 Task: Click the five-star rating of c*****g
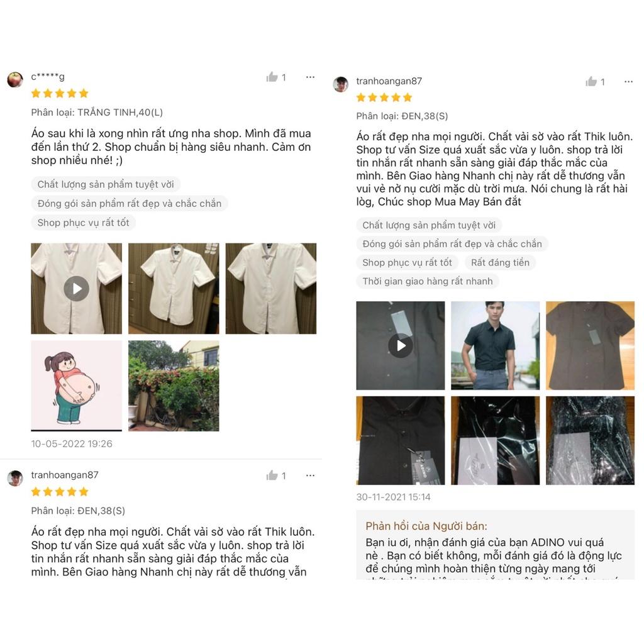[60, 93]
